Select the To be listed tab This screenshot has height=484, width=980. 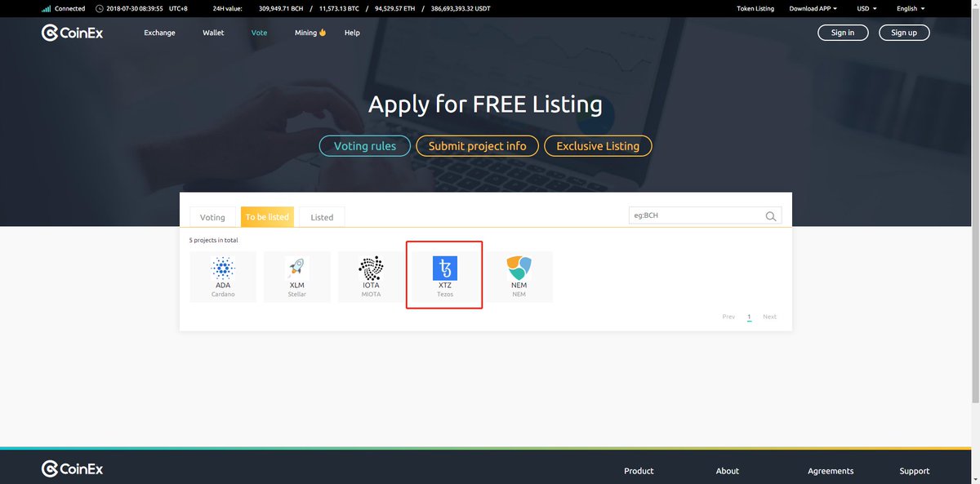click(x=267, y=217)
